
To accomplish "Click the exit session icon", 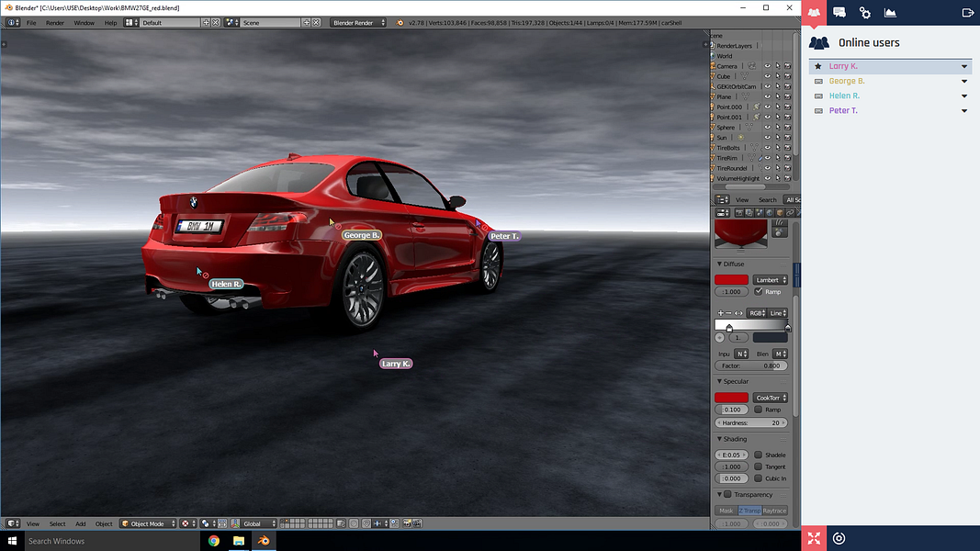I will click(x=967, y=13).
